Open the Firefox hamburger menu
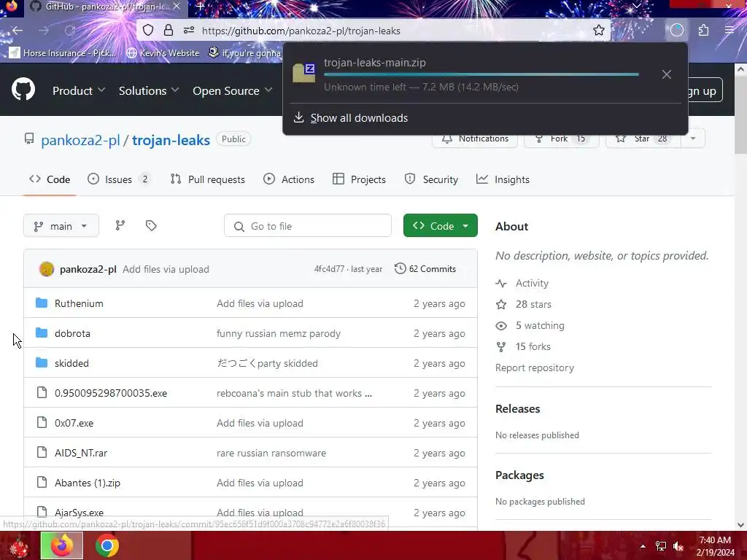747x560 pixels. (729, 31)
